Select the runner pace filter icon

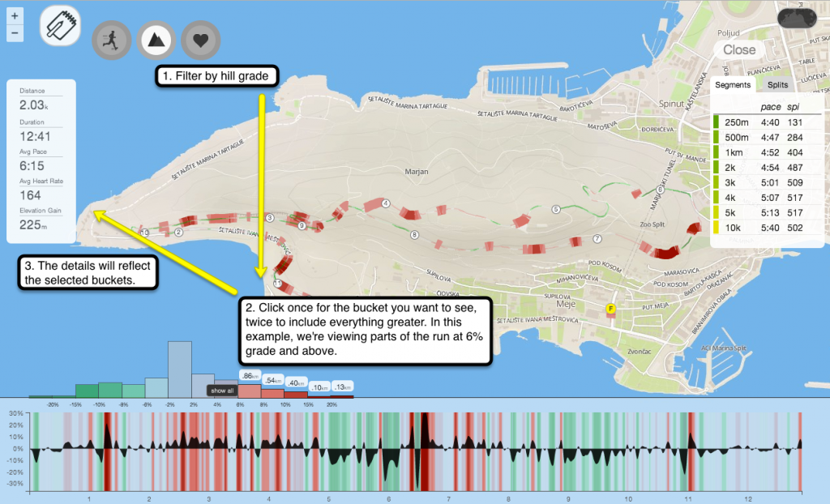tap(111, 41)
